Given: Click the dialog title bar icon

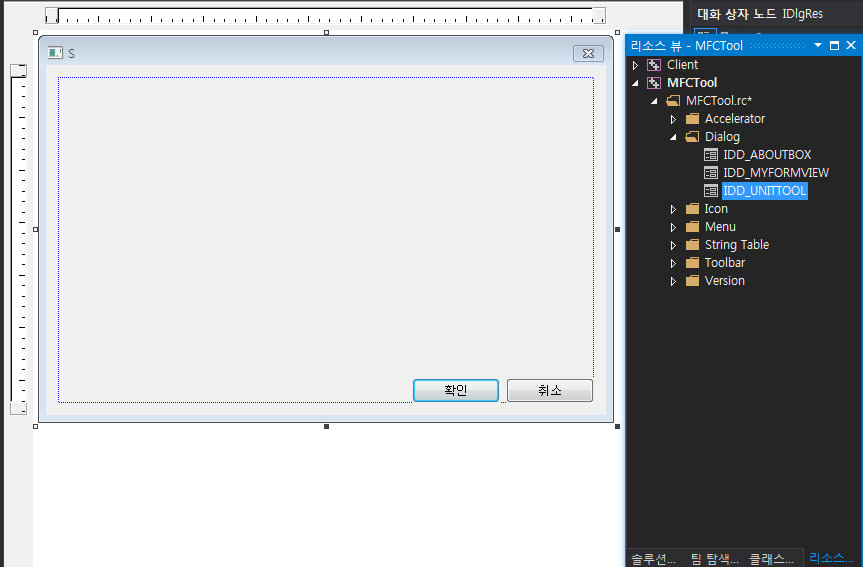Looking at the screenshot, I should tap(55, 53).
